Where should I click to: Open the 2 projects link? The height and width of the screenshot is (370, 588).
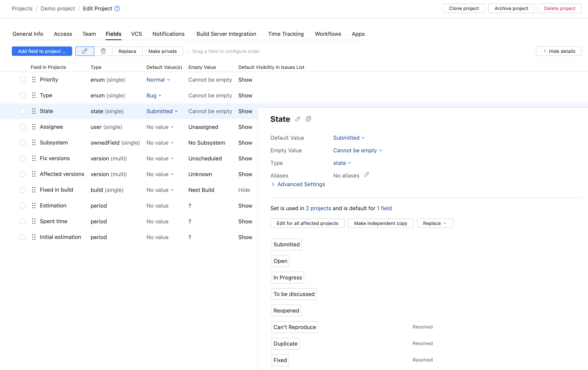pos(318,208)
